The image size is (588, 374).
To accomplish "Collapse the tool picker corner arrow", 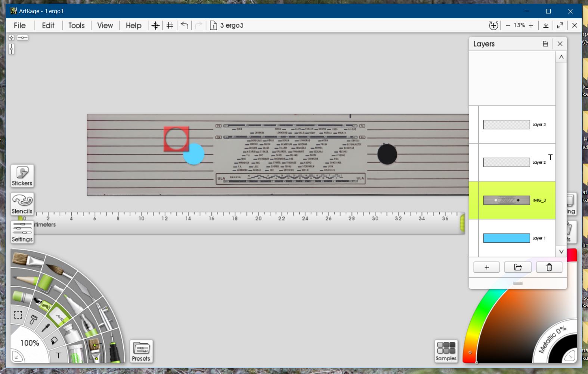I will [x=17, y=356].
